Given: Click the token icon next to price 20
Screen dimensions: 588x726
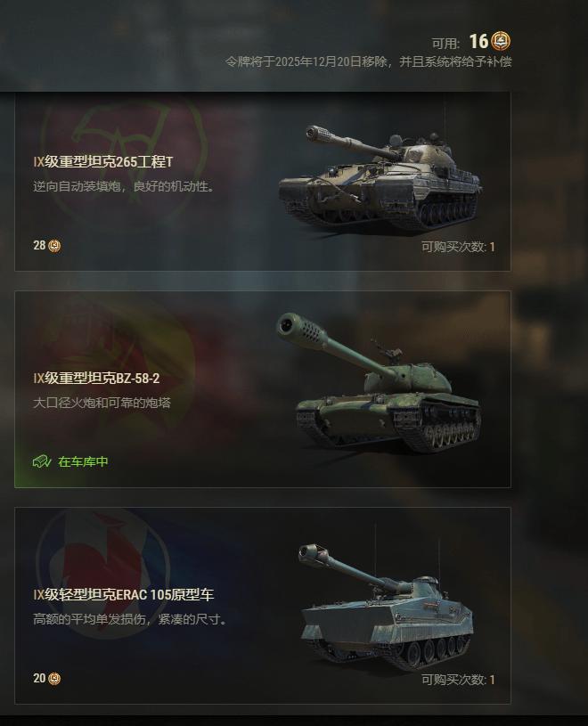Looking at the screenshot, I should click(x=54, y=678).
